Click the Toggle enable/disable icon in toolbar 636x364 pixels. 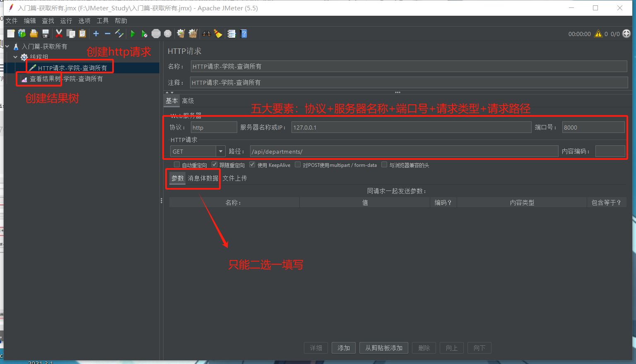tap(119, 34)
